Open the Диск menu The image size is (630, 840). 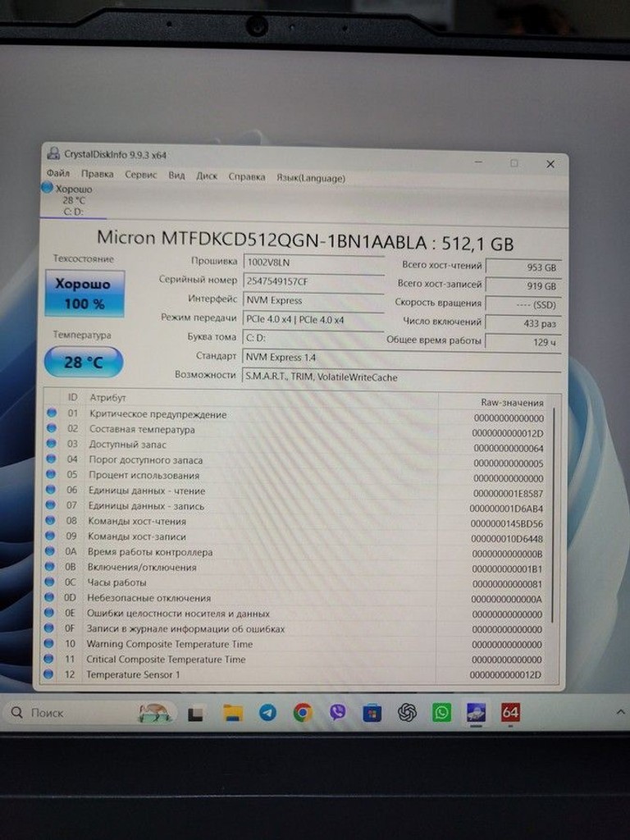207,176
